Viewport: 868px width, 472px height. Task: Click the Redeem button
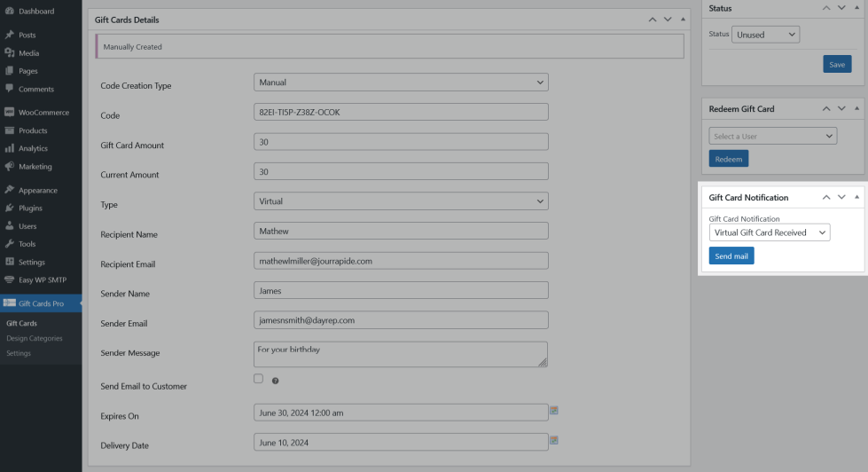click(x=728, y=159)
